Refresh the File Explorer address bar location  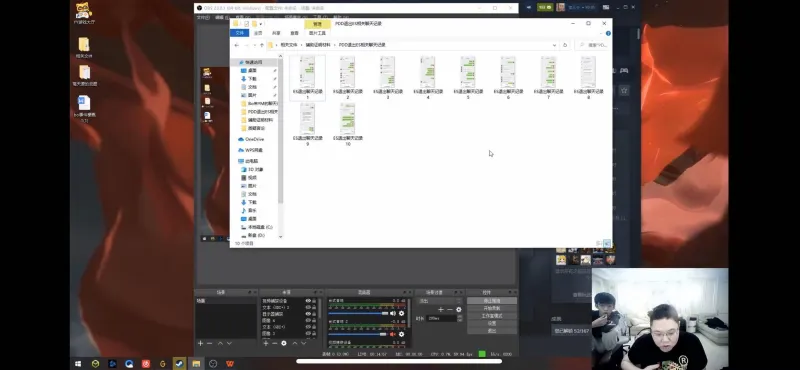pos(565,45)
